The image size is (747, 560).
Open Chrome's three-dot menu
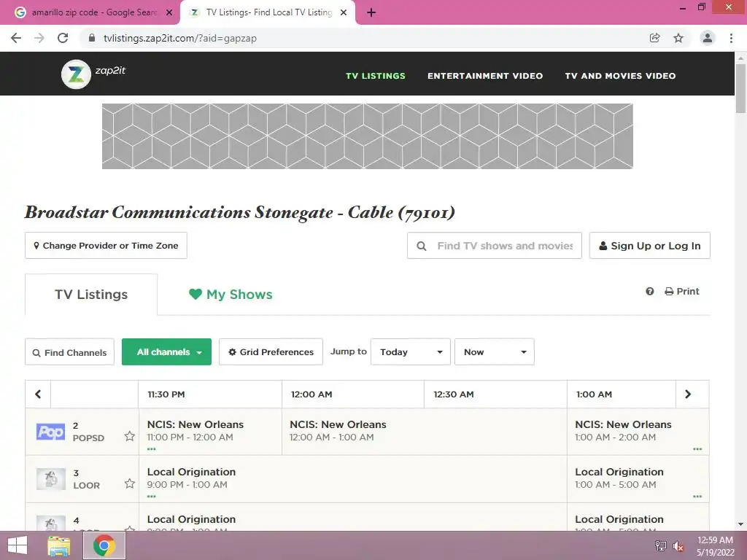point(731,38)
